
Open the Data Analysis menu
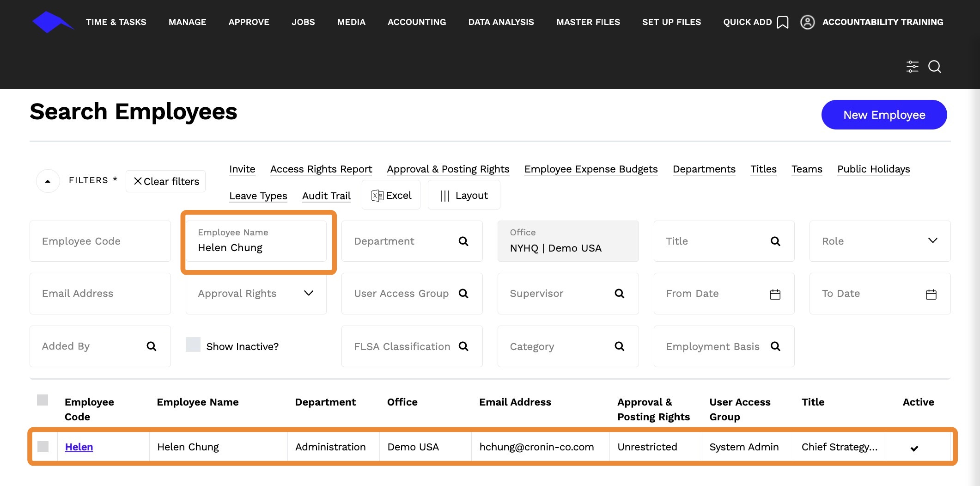501,22
